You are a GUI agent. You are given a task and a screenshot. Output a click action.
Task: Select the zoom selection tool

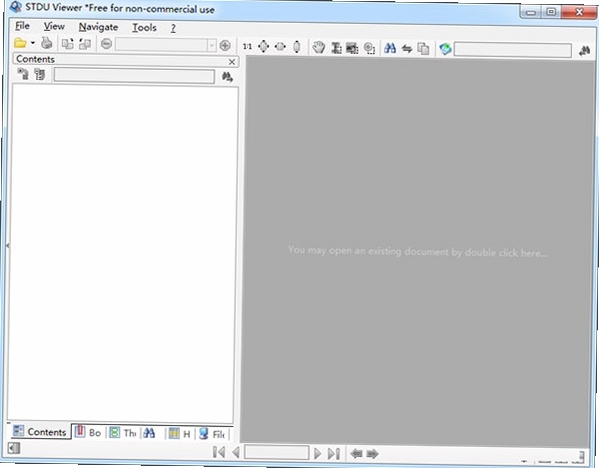pos(369,48)
